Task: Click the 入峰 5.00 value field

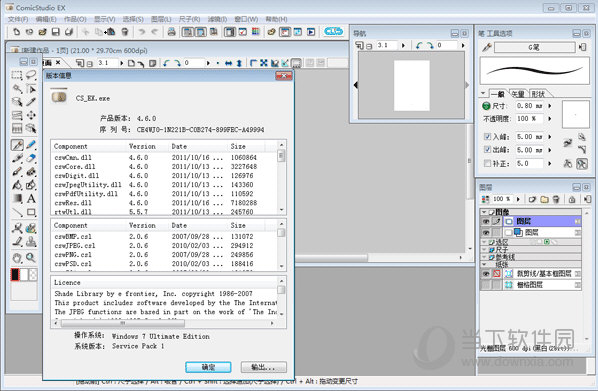Action: tap(529, 137)
